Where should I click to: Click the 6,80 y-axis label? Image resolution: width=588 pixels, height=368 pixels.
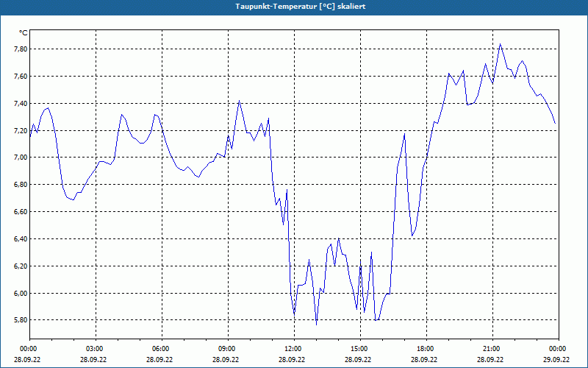(21, 185)
